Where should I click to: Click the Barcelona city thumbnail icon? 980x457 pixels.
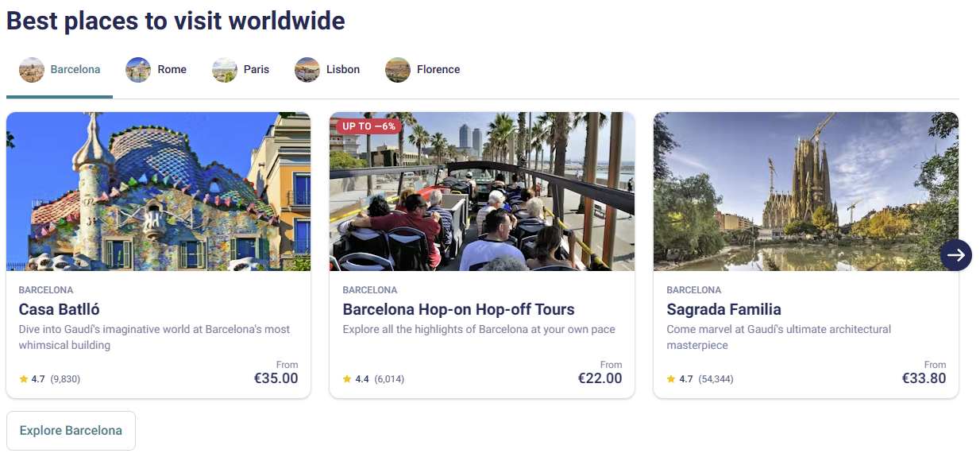pyautogui.click(x=32, y=70)
